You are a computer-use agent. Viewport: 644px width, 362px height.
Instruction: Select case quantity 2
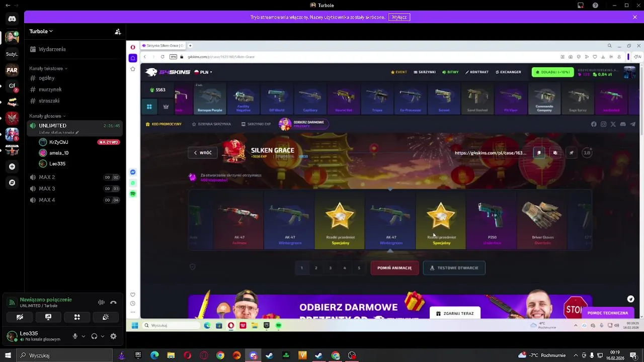pos(316,268)
